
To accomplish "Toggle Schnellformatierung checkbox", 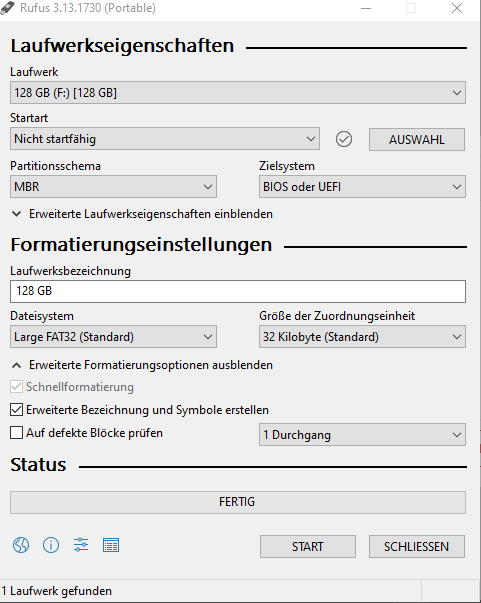I will (16, 387).
